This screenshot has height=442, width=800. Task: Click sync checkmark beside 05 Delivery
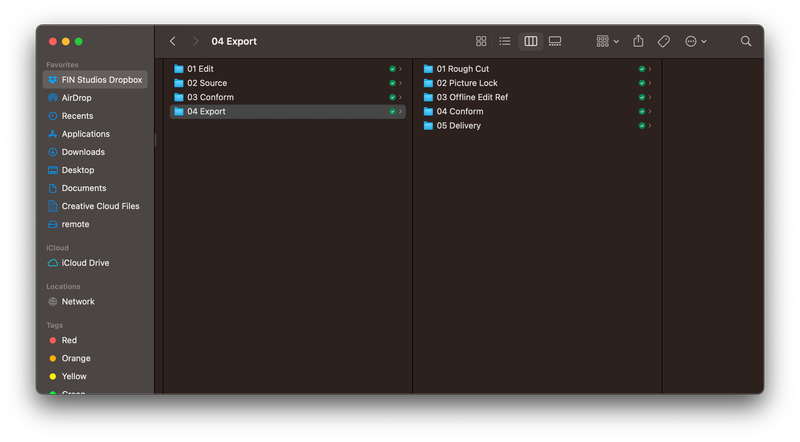tap(642, 126)
